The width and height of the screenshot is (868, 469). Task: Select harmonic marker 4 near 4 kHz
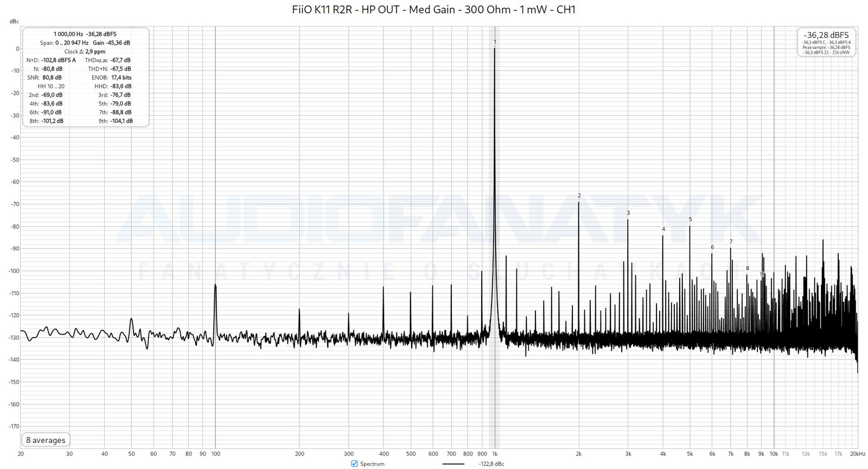pos(663,230)
